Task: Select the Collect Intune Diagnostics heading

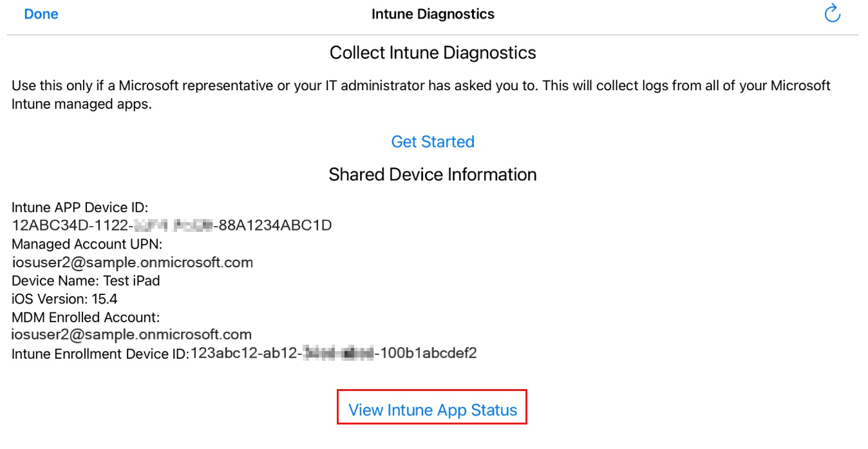Action: 433,53
